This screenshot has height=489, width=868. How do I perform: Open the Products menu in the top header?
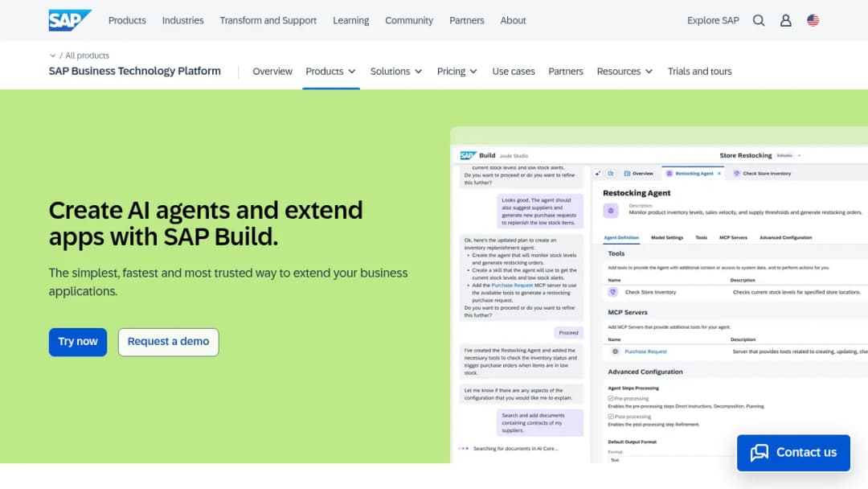click(127, 20)
